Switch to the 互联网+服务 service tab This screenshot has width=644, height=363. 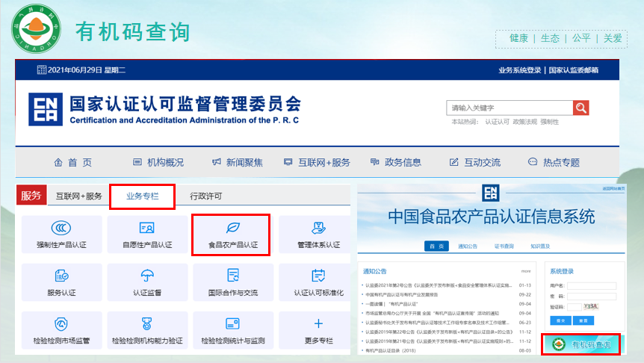point(79,196)
